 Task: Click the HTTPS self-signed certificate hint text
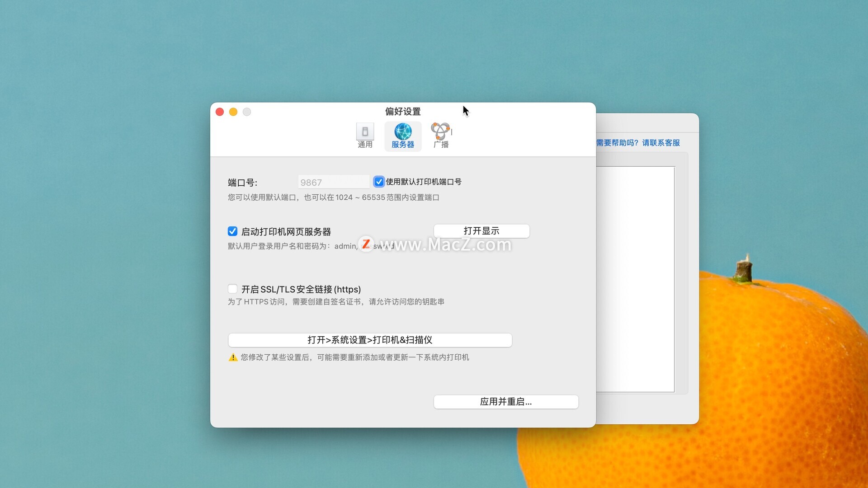click(336, 301)
